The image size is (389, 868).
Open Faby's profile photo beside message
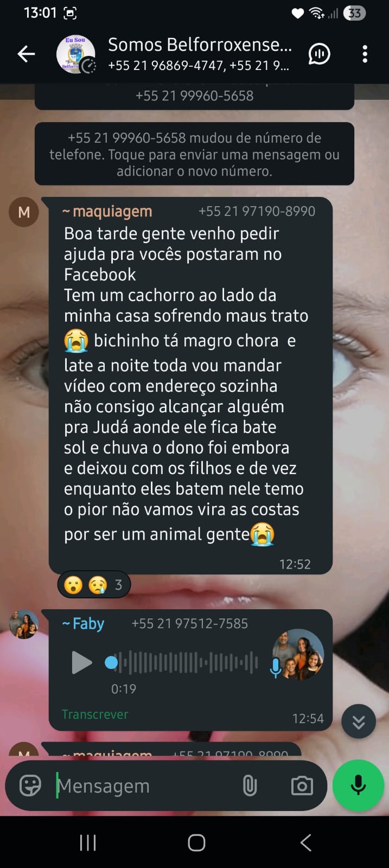[24, 624]
